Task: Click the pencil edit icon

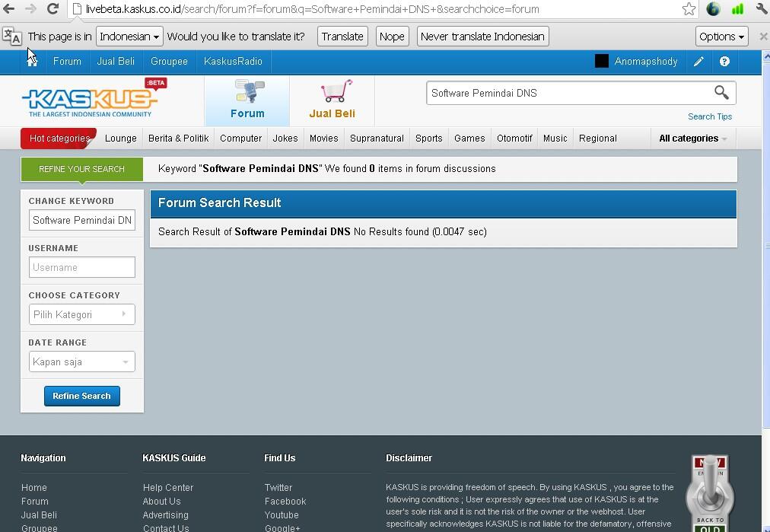Action: click(x=698, y=62)
